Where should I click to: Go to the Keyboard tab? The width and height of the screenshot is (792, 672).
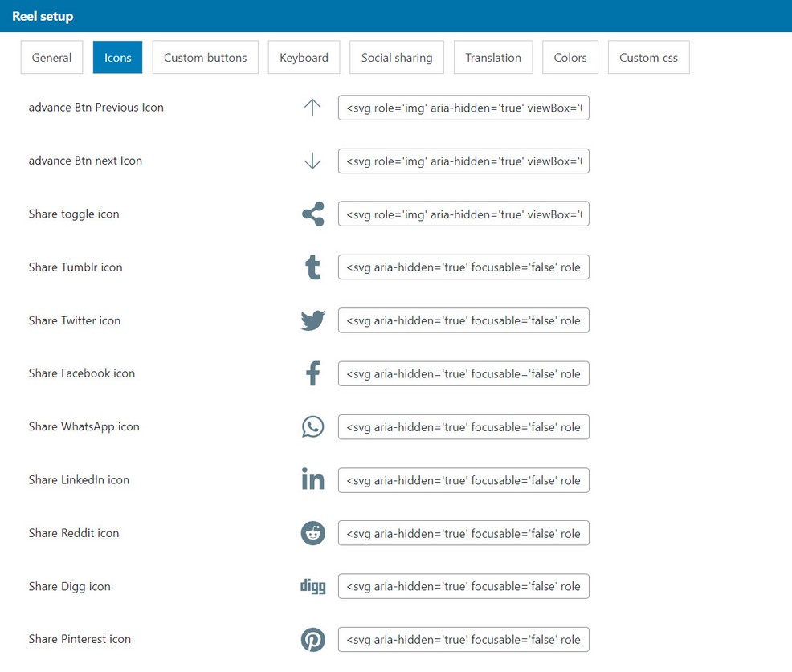tap(304, 58)
